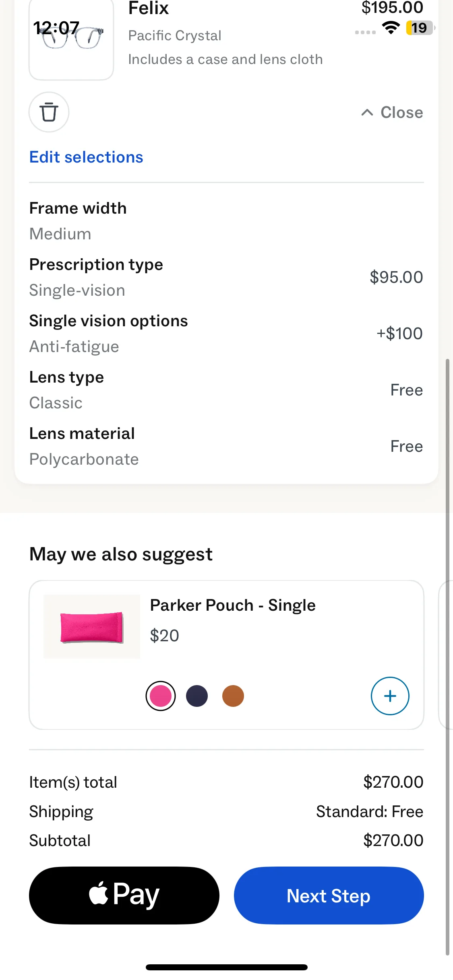
Task: Continue with the Next Step button
Action: [x=329, y=895]
